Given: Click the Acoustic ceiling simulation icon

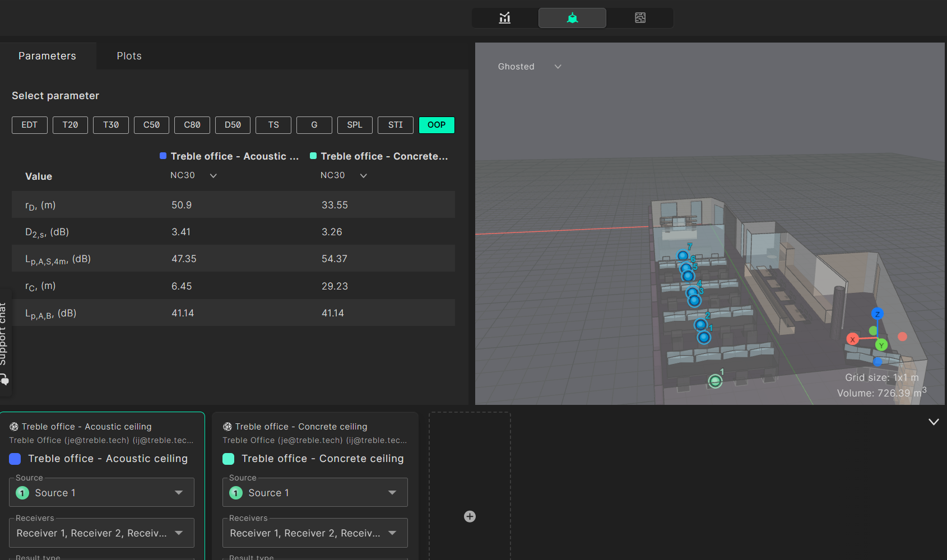Looking at the screenshot, I should [x=14, y=427].
